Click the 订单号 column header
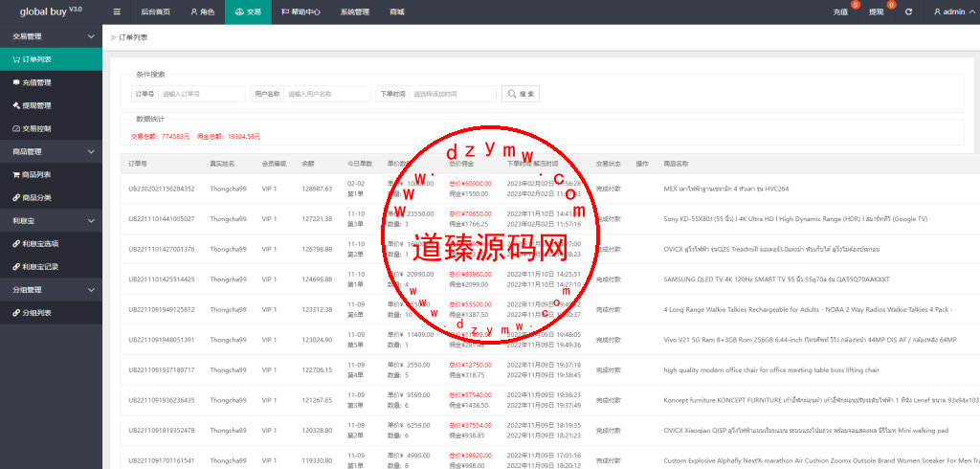Screen dimensions: 980x469 pyautogui.click(x=138, y=164)
